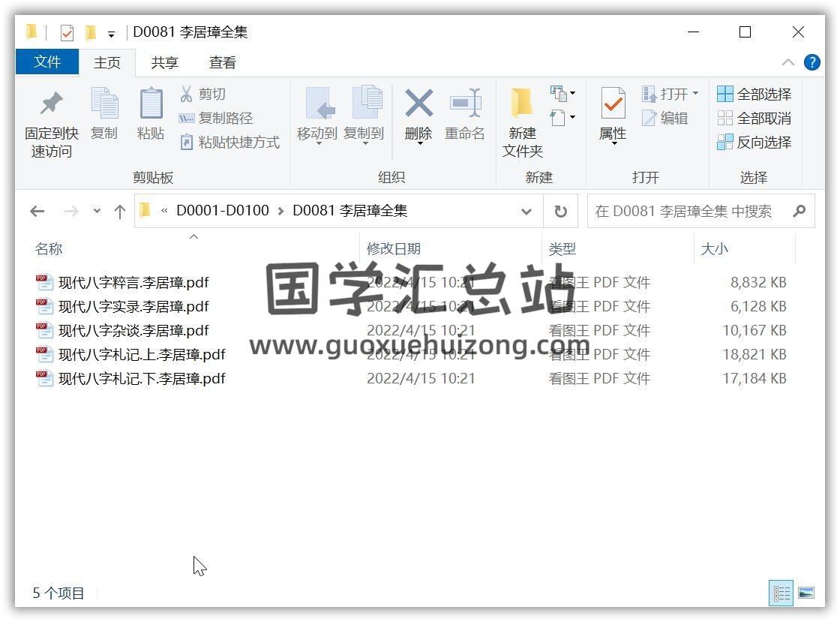The height and width of the screenshot is (622, 840).
Task: Click Select None (全部取消)
Action: [x=754, y=118]
